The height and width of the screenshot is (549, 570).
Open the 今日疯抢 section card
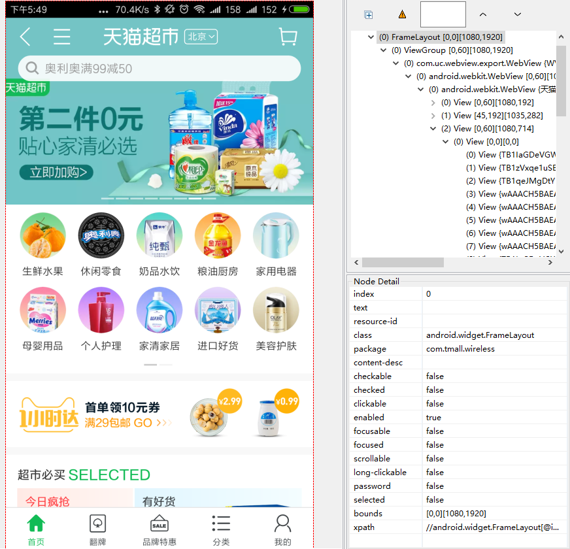[x=75, y=498]
